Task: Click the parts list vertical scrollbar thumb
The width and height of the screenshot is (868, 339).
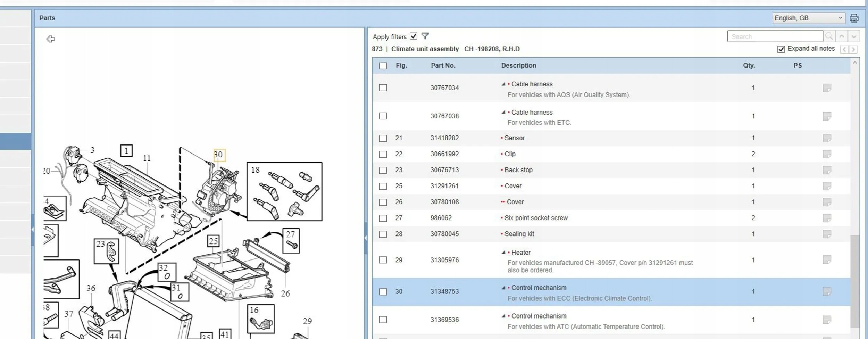Action: (854, 281)
